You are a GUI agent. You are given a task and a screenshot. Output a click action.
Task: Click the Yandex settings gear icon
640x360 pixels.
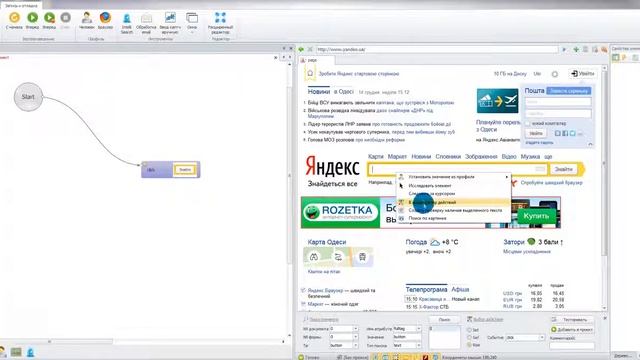pos(555,74)
